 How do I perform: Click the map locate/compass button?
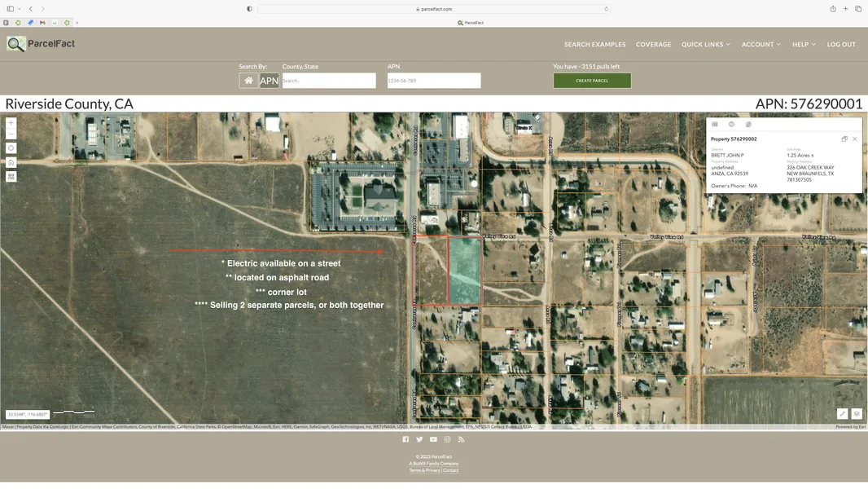coord(11,148)
